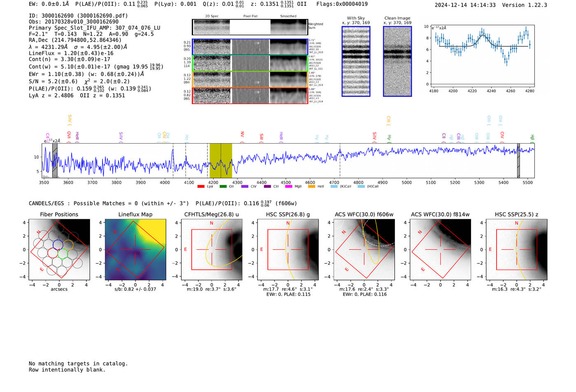The width and height of the screenshot is (576, 392).
Task: Click the green Hβ marker at spectrum end
Action: (532, 138)
